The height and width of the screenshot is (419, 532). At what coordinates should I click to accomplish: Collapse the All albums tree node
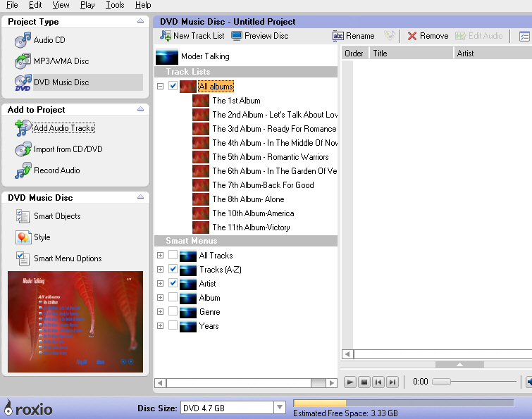coord(161,87)
